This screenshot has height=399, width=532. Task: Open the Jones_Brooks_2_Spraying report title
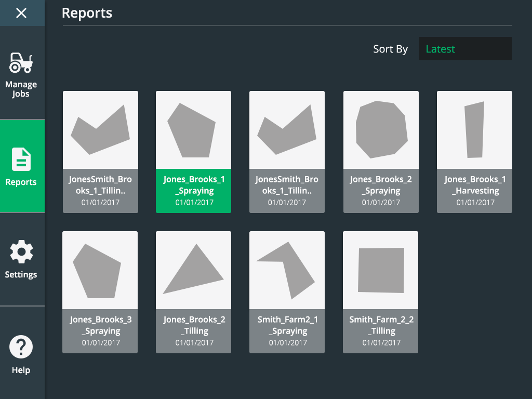(381, 185)
